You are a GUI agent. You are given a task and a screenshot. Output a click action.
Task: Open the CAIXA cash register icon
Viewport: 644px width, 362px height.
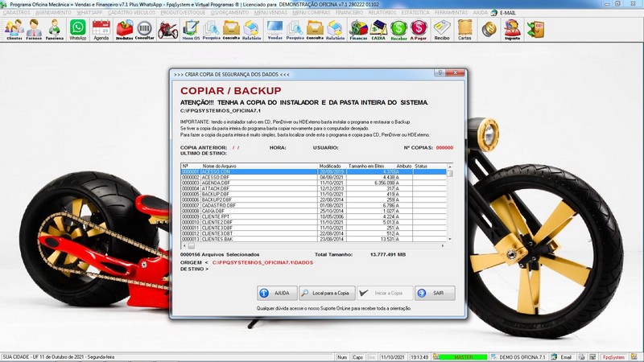pyautogui.click(x=378, y=30)
